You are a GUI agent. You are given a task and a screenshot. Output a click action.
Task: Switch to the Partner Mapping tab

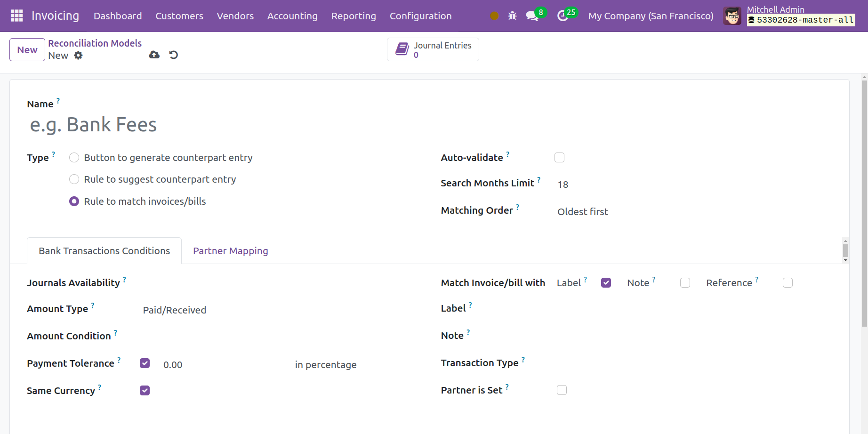click(x=230, y=251)
